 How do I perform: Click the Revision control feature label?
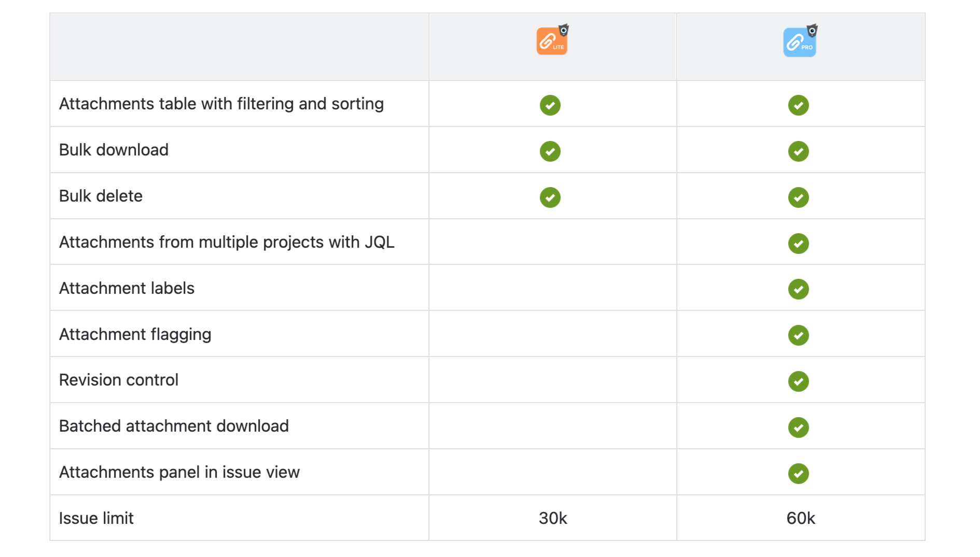[x=119, y=380]
